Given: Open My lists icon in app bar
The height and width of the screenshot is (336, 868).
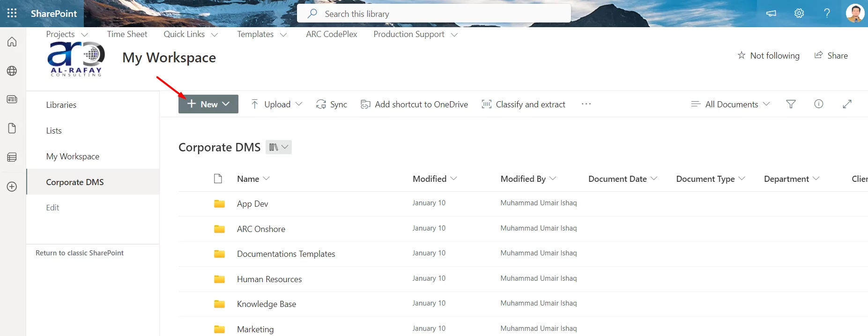Looking at the screenshot, I should pos(12,157).
